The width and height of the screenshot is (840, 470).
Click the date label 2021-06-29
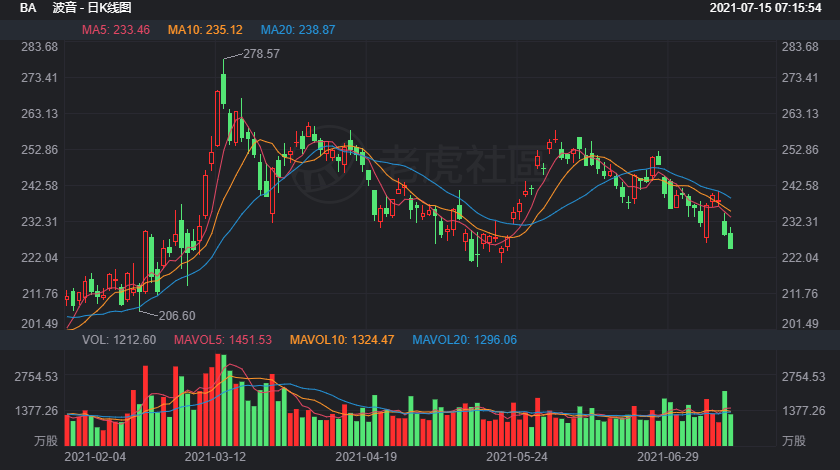coord(668,457)
